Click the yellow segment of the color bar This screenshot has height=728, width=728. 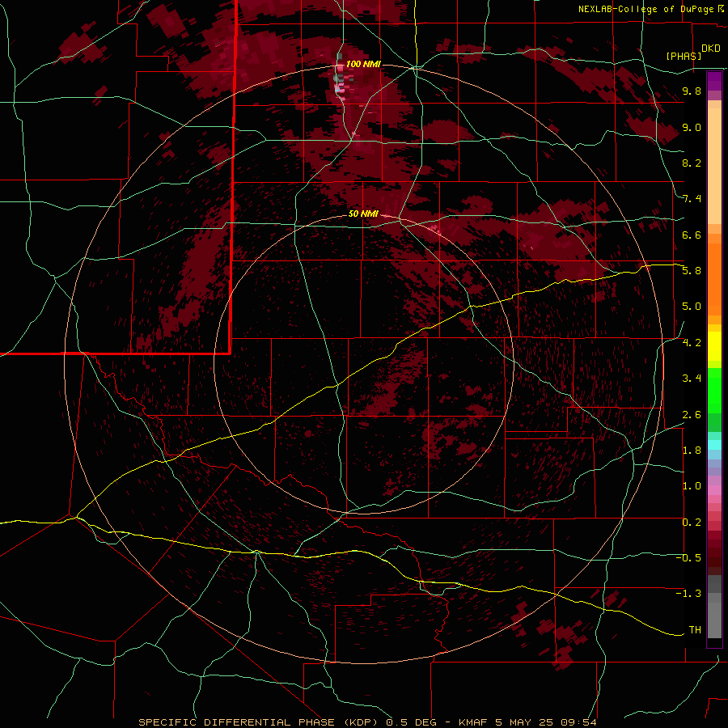coord(714,346)
